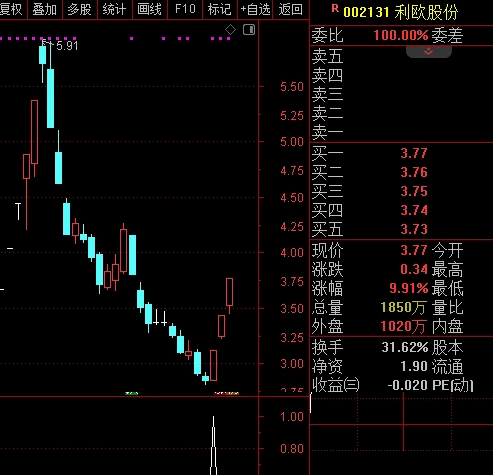Expand the order book with the red chevron
Screen dimensions: 493x475
point(429,52)
